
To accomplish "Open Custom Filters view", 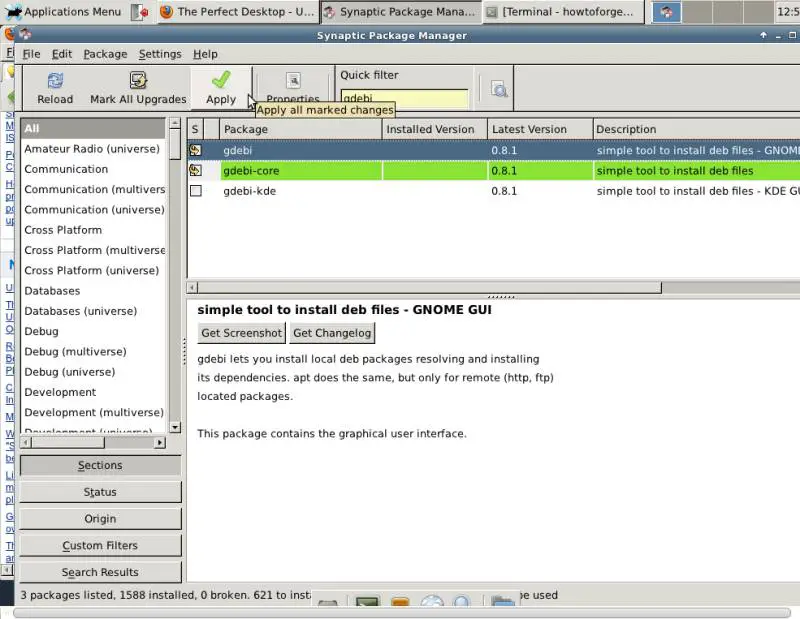I will [101, 546].
